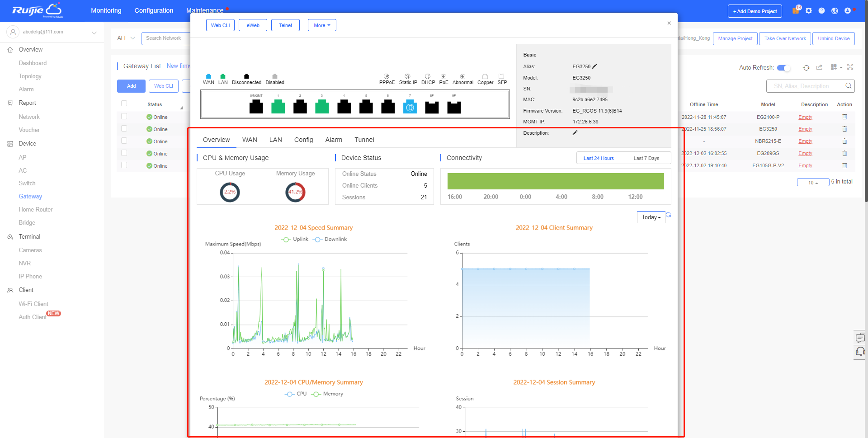This screenshot has height=438, width=868.
Task: Click the port 1 LAN icon
Action: click(278, 107)
